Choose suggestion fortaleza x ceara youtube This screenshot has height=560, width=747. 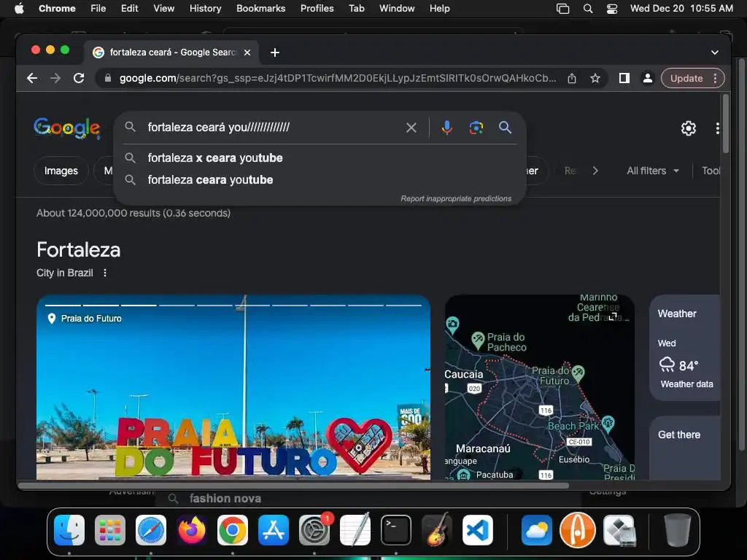tap(320, 157)
